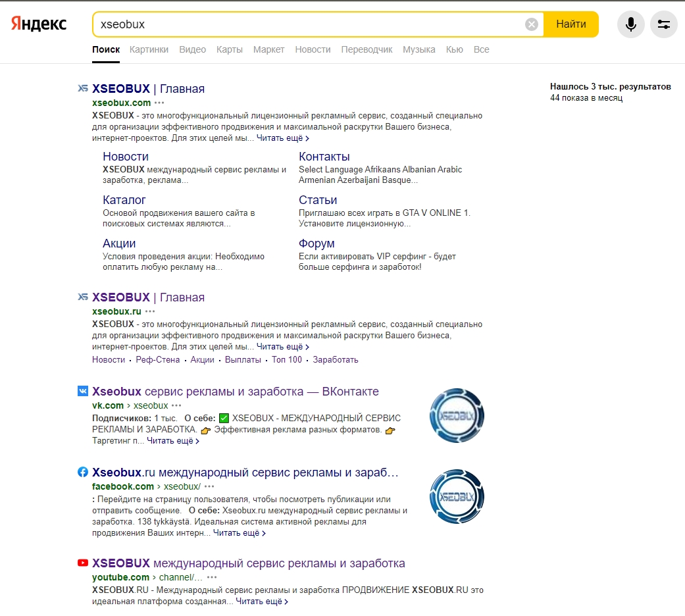Open the Форум sitelink
This screenshot has width=685, height=616.
[317, 244]
